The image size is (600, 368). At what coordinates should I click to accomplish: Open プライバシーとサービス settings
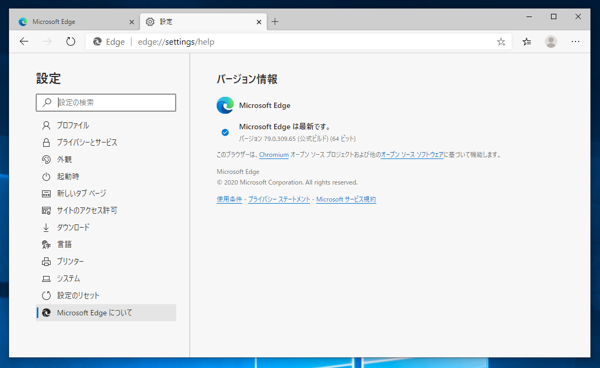tap(106, 142)
